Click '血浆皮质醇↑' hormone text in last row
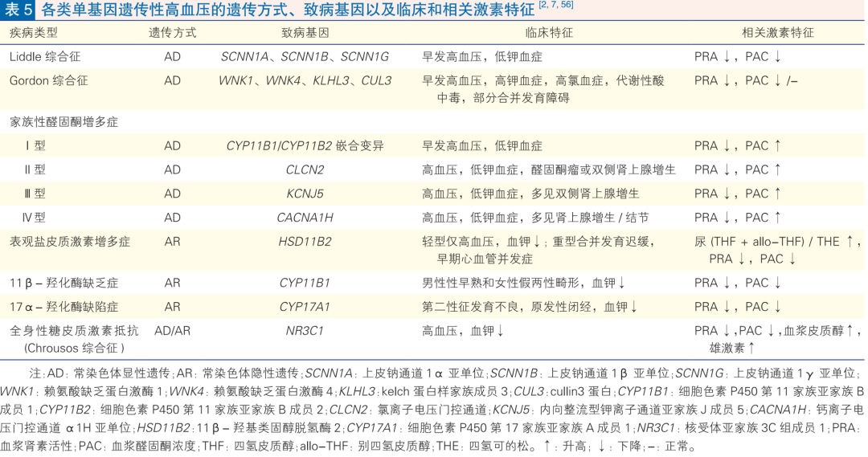Image resolution: width=868 pixels, height=457 pixels. 818,331
